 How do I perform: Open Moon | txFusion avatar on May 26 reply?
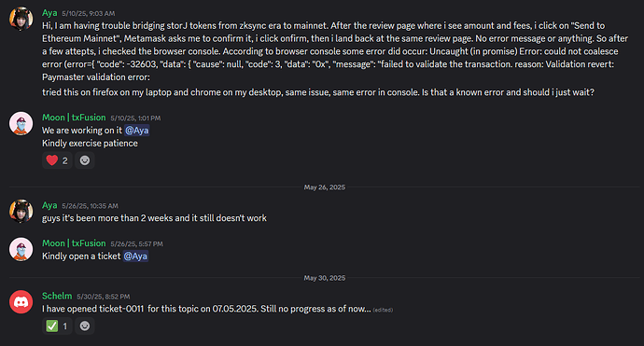coord(21,249)
